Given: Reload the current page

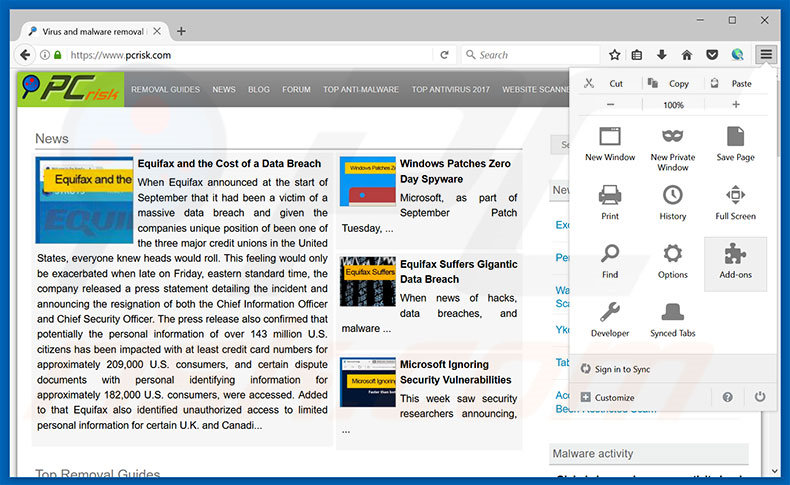Looking at the screenshot, I should tap(444, 55).
